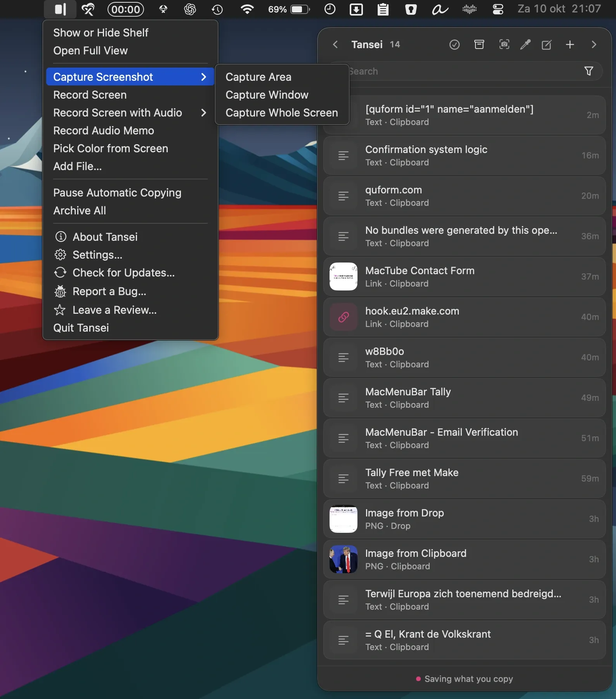This screenshot has width=616, height=699.
Task: Click the ChatGPT icon in menu bar
Action: tap(190, 9)
